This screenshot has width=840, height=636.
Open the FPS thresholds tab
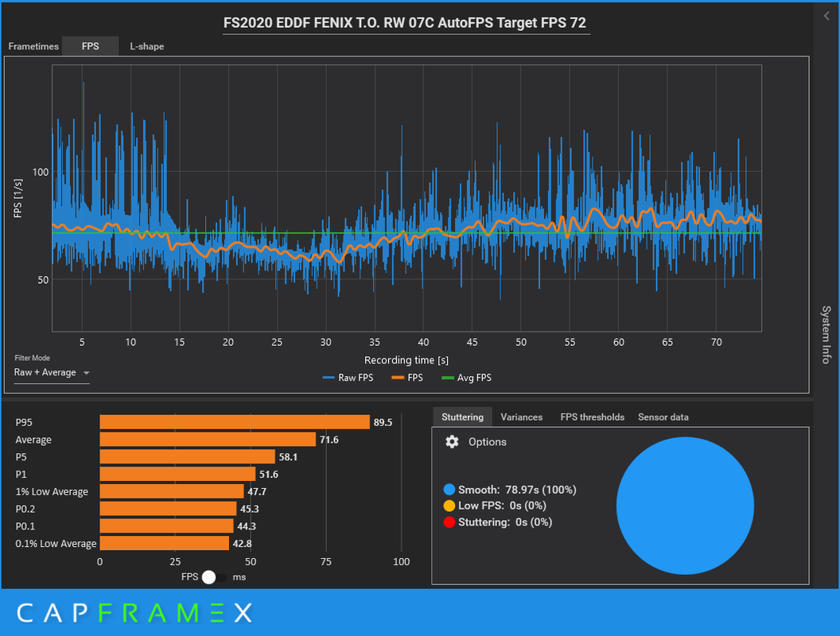click(x=592, y=417)
